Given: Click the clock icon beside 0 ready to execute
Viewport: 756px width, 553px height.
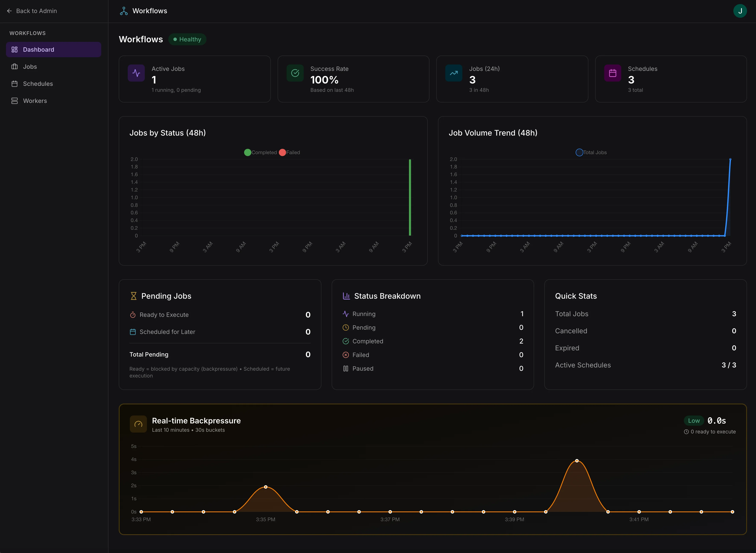Looking at the screenshot, I should (686, 432).
